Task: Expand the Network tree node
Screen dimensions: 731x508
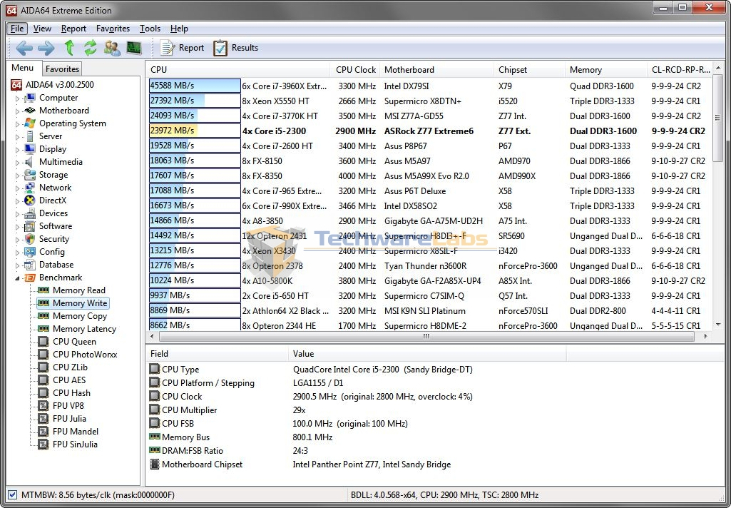Action: (17, 188)
